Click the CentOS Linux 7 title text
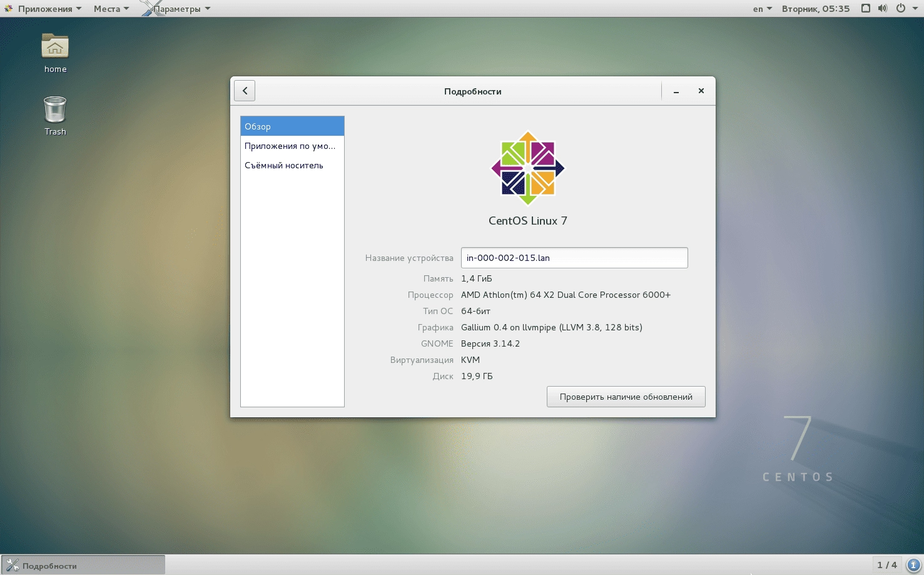924x575 pixels. (x=528, y=221)
